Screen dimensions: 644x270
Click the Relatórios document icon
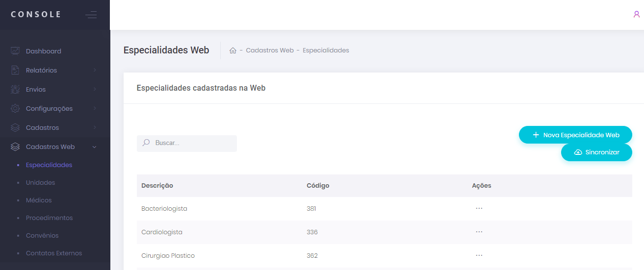click(x=15, y=70)
